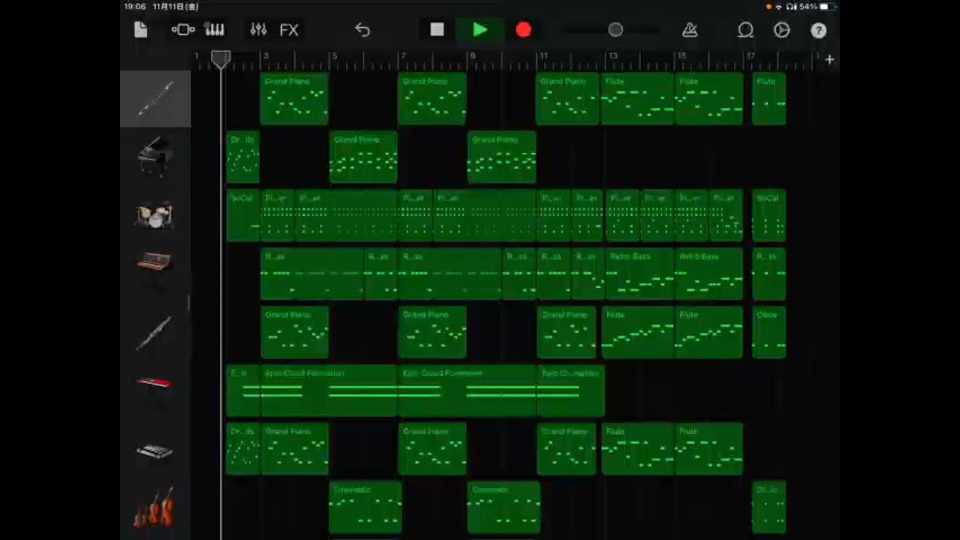Image resolution: width=960 pixels, height=540 pixels.
Task: Open the help question mark
Action: tap(819, 30)
